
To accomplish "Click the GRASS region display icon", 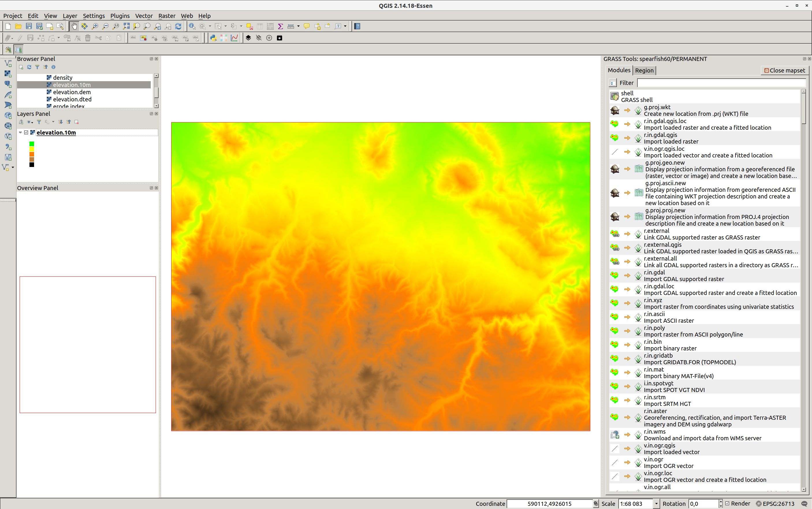I will (x=18, y=50).
